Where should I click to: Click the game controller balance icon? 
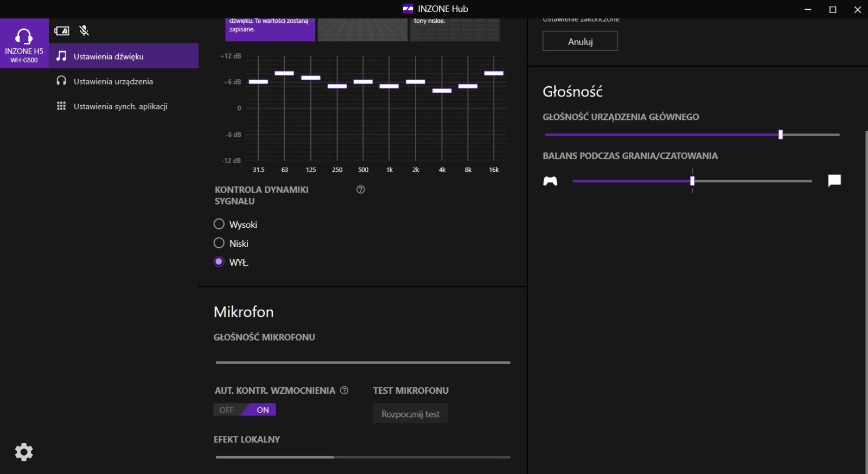coord(550,181)
